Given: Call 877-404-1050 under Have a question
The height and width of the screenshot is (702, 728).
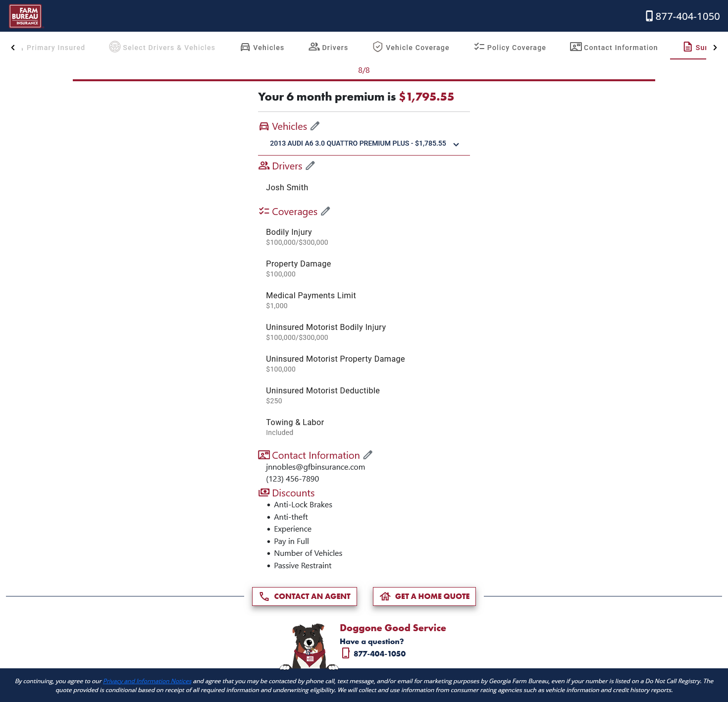Looking at the screenshot, I should (x=379, y=654).
